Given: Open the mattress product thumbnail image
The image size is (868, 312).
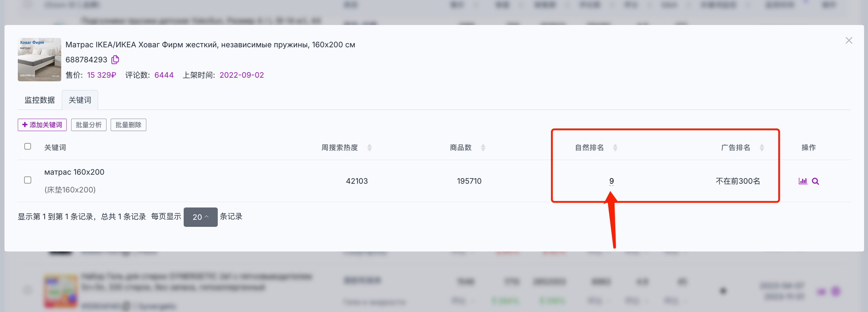Looking at the screenshot, I should pos(40,60).
